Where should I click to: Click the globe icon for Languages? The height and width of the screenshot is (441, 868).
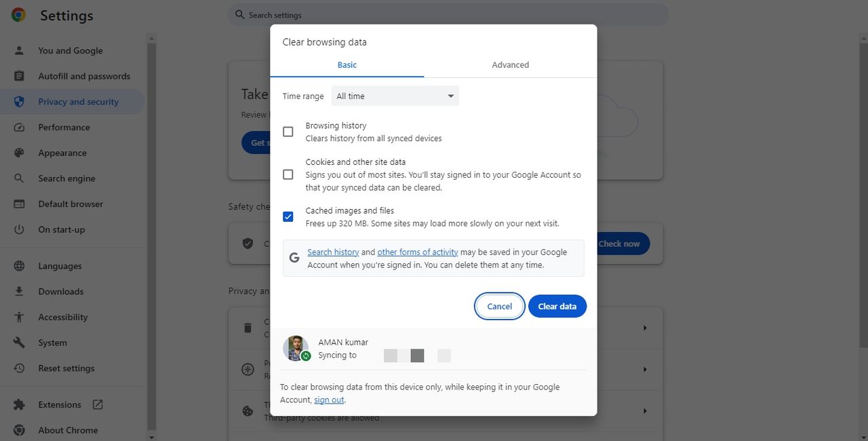pyautogui.click(x=19, y=266)
